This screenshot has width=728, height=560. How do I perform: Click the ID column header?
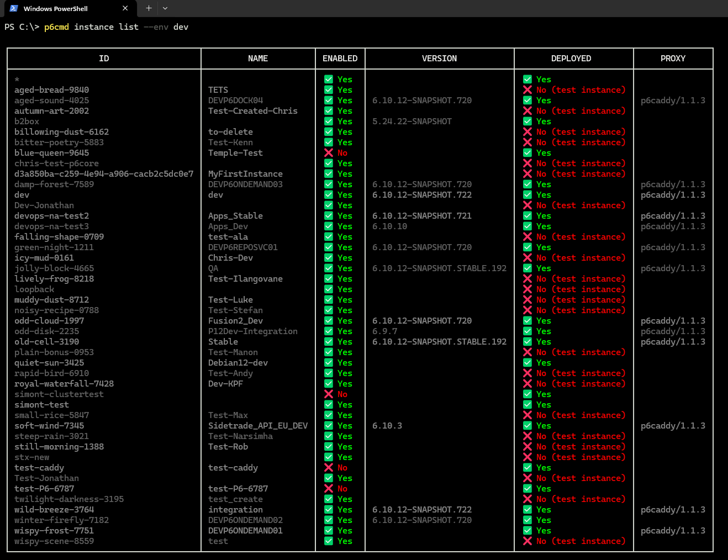point(104,59)
